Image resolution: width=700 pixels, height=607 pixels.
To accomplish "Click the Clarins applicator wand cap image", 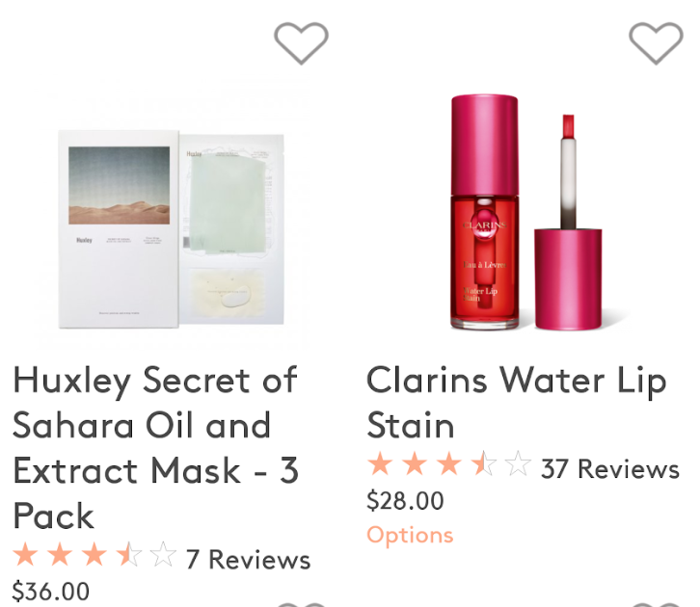I will click(568, 223).
